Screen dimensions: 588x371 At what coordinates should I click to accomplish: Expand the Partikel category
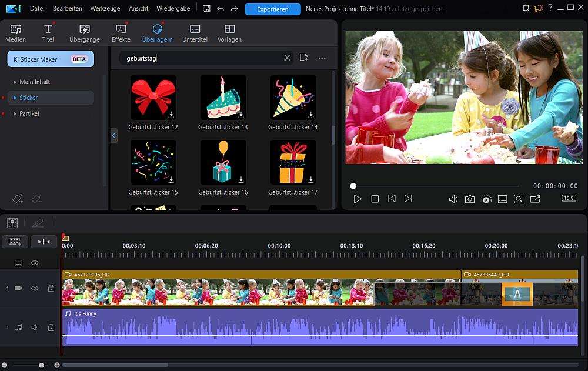point(29,113)
